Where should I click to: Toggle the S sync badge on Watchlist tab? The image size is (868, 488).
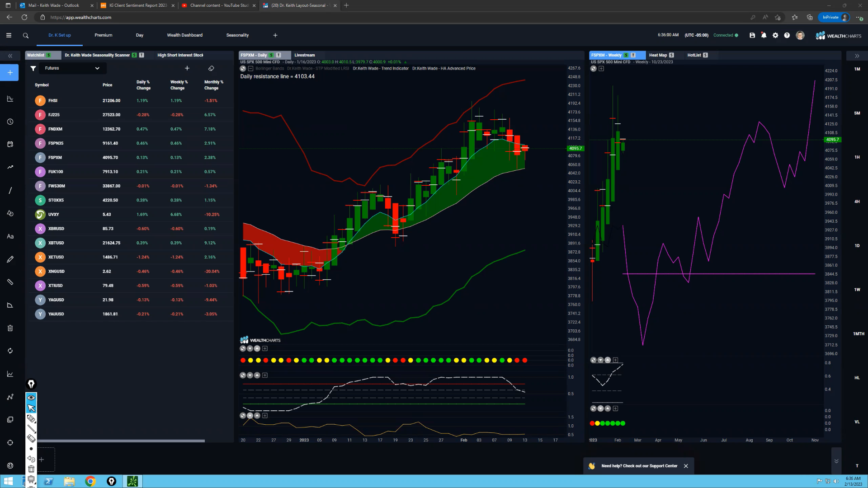[x=48, y=55]
